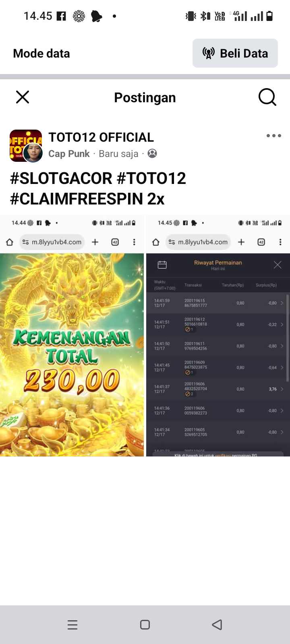Tap the Android home square icon
This screenshot has height=644, width=290.
pyautogui.click(x=145, y=625)
